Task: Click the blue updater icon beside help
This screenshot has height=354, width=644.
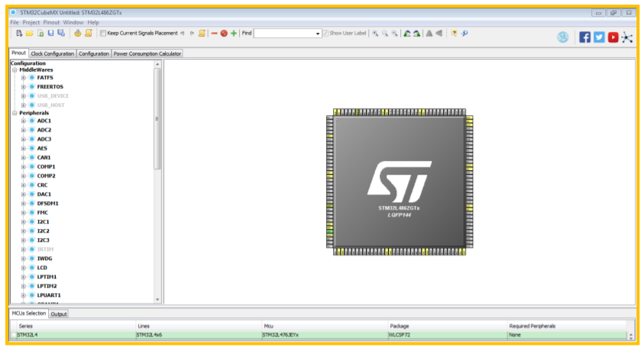Action: click(464, 34)
